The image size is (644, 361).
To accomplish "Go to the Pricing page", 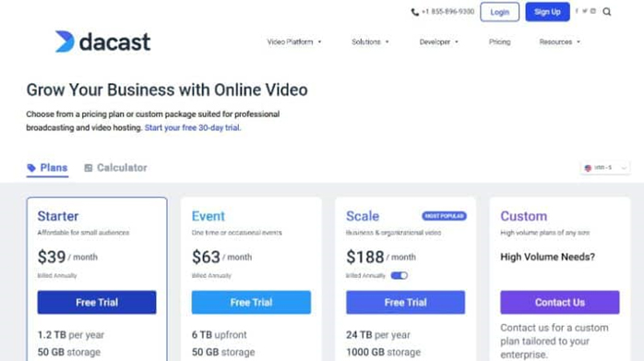I will [499, 42].
